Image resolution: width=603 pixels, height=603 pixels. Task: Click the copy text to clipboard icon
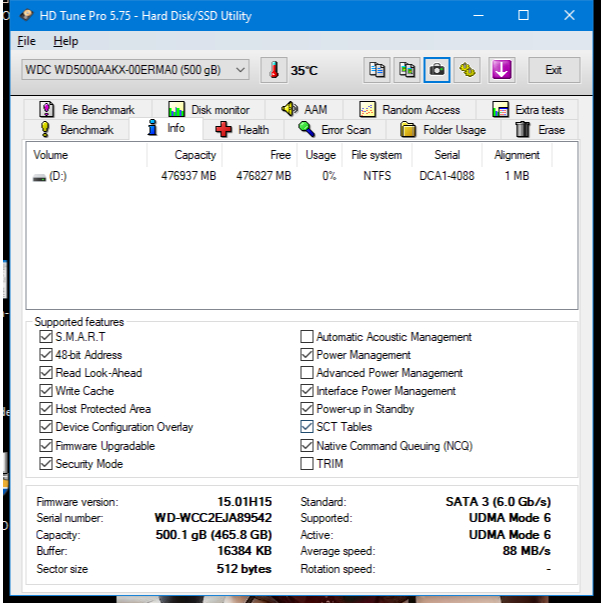click(x=377, y=70)
